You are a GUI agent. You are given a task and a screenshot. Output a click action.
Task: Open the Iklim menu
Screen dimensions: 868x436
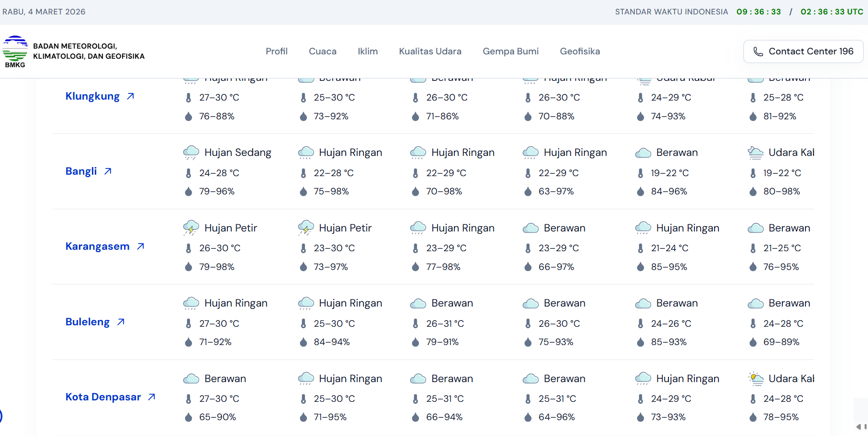tap(367, 51)
